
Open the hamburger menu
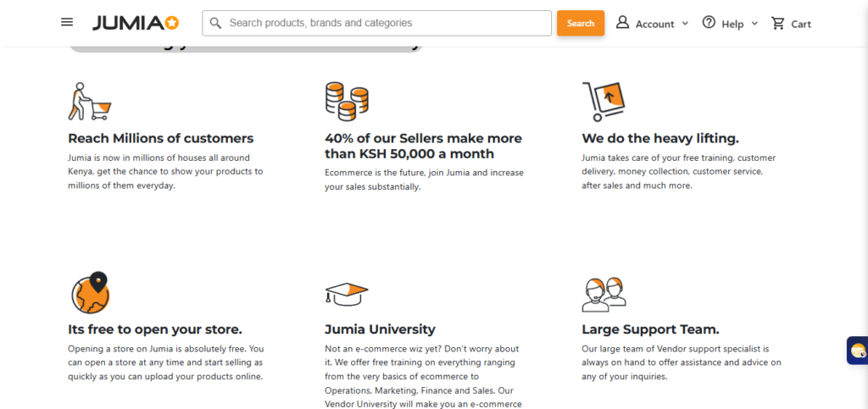click(x=67, y=22)
